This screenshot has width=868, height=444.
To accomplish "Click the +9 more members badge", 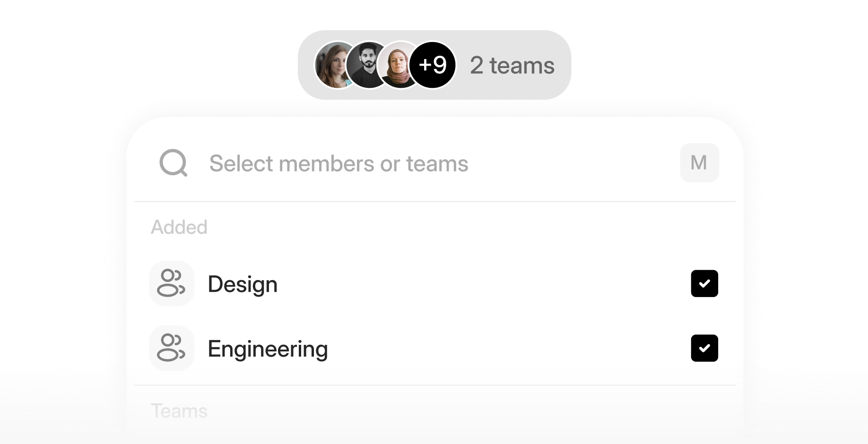I will tap(433, 65).
